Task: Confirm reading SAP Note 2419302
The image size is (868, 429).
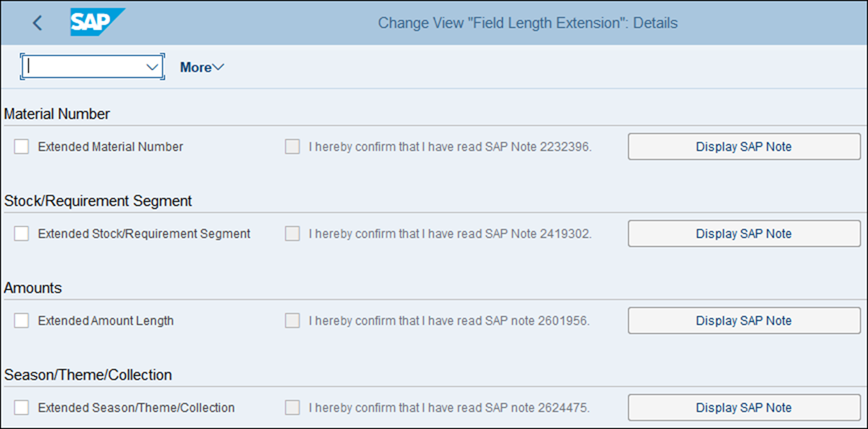Action: tap(292, 233)
